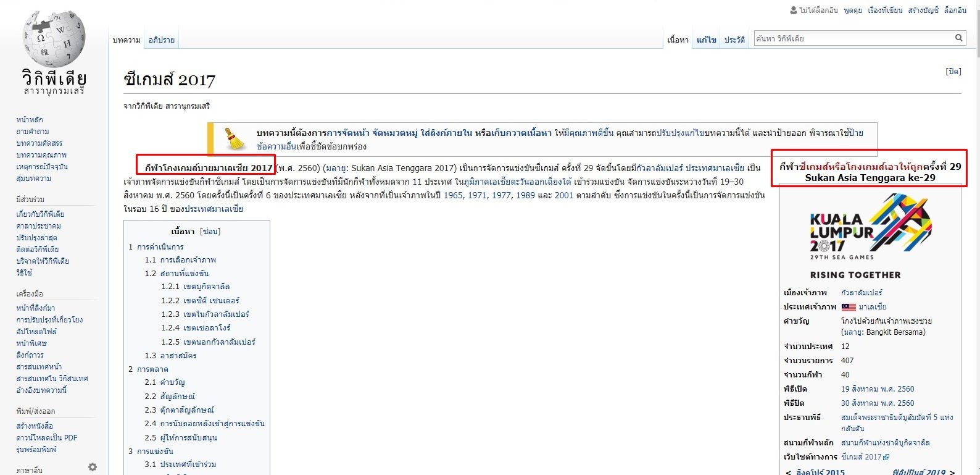Viewport: 980px width, 475px height.
Task: Click the ล็อกอิน login link
Action: coord(955,11)
